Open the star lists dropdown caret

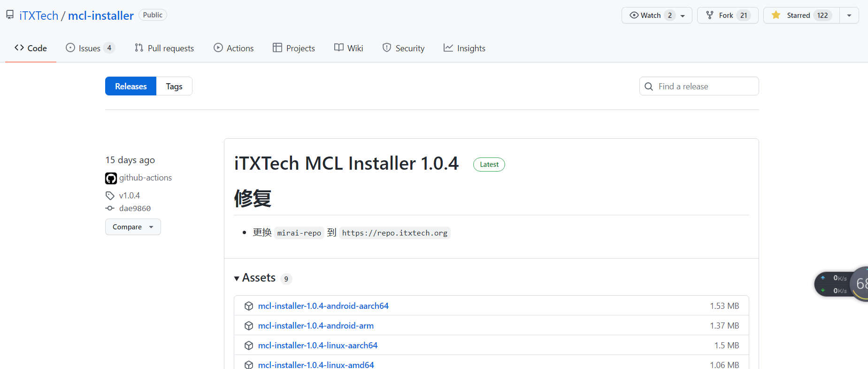[849, 16]
